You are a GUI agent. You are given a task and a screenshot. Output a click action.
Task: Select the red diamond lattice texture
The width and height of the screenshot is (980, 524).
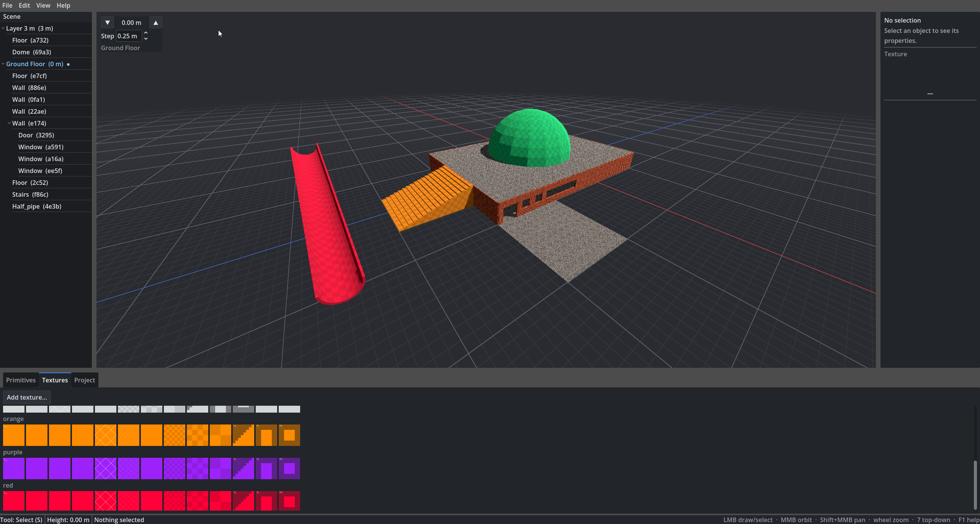tap(106, 501)
